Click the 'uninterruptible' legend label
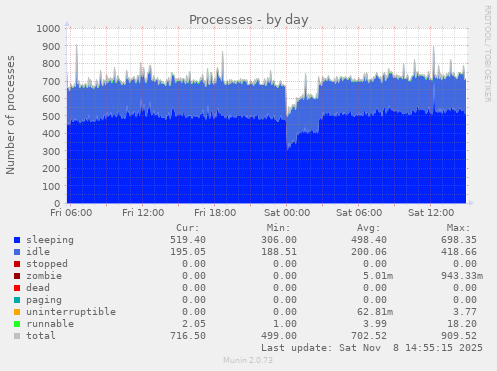This screenshot has width=497, height=371. coord(71,312)
